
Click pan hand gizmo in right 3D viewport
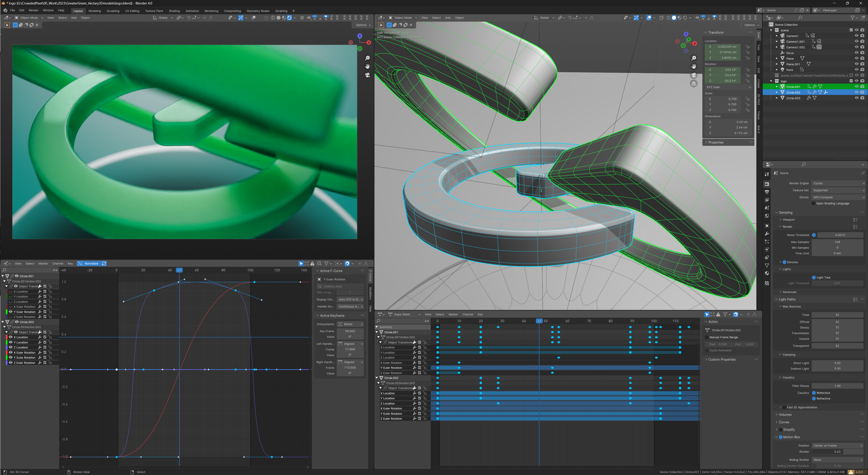[693, 66]
